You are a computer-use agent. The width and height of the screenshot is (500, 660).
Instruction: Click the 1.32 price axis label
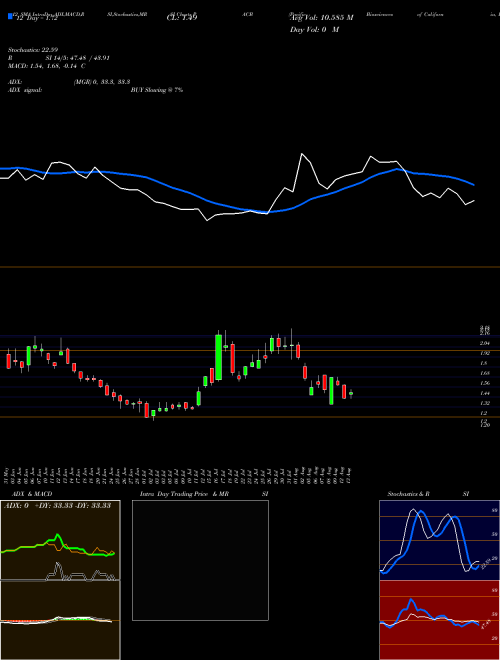point(484,403)
